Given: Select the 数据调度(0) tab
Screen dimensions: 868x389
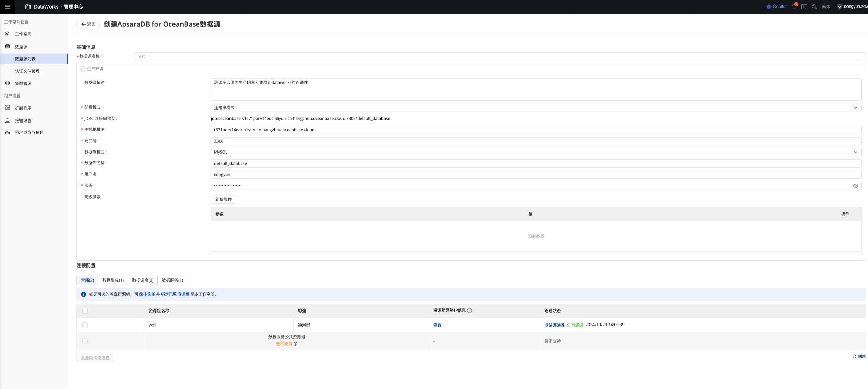Looking at the screenshot, I should click(x=143, y=280).
